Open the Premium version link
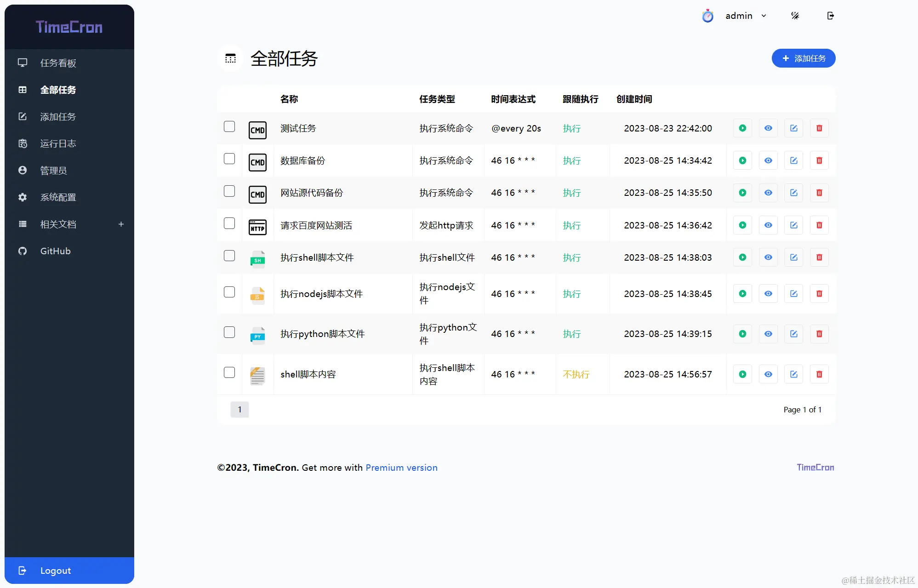This screenshot has height=588, width=918. coord(401,468)
